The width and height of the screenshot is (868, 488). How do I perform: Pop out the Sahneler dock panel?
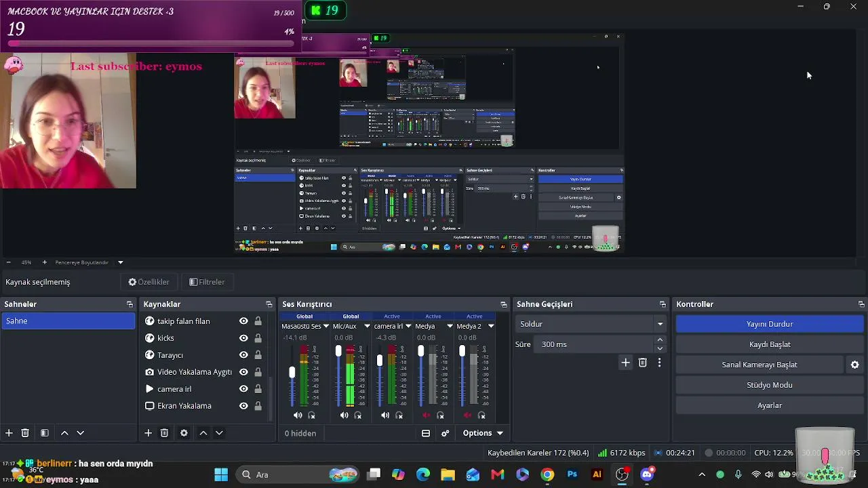click(130, 304)
